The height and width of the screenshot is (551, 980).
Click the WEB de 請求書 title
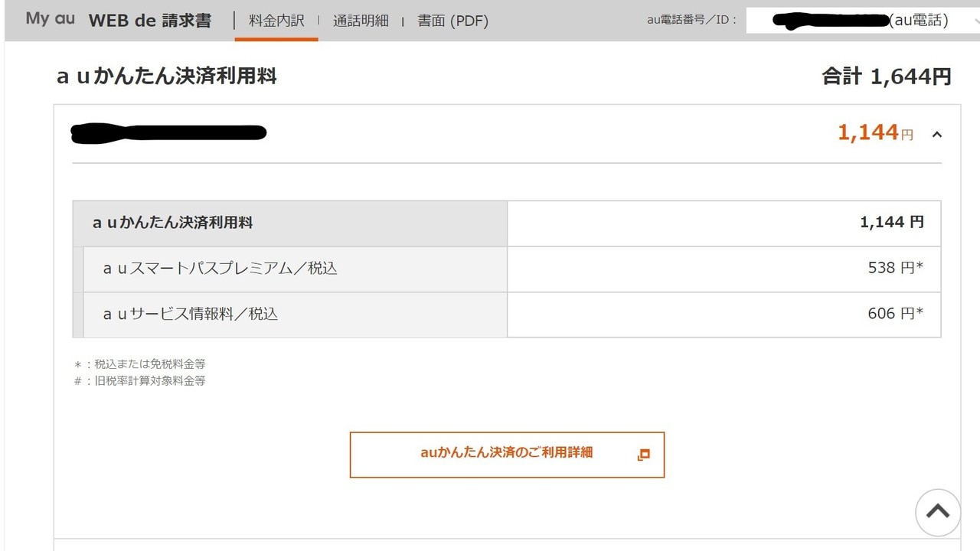point(150,21)
